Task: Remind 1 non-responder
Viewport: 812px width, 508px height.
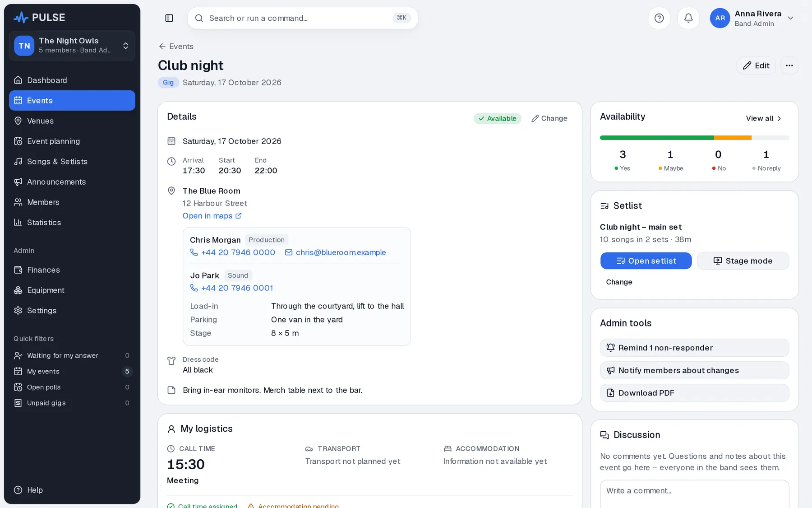Action: click(x=694, y=348)
